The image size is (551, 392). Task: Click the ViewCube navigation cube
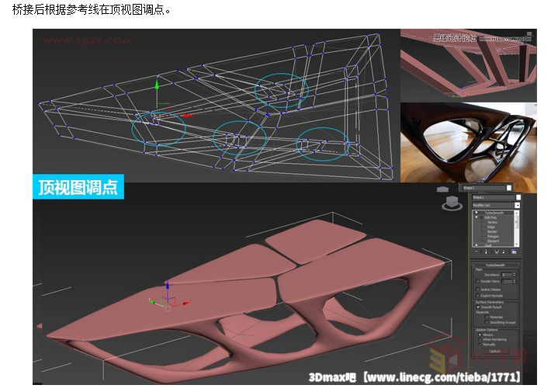click(448, 202)
